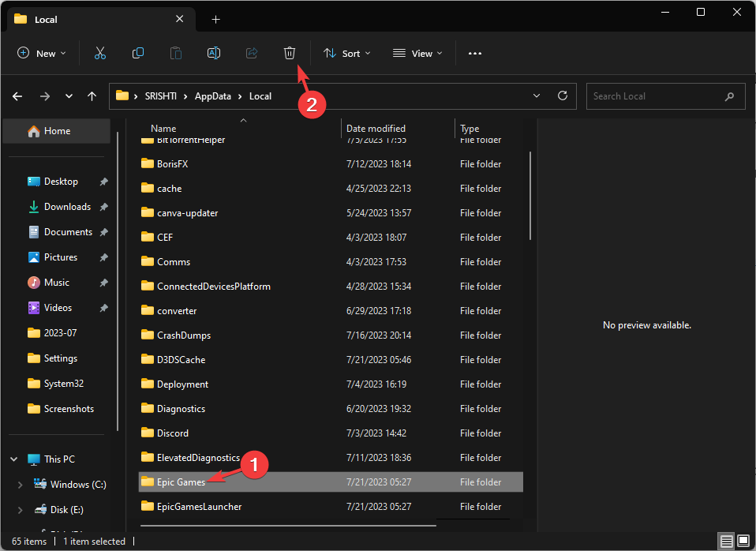The height and width of the screenshot is (551, 756).
Task: Refresh the Local folder view
Action: click(x=562, y=96)
